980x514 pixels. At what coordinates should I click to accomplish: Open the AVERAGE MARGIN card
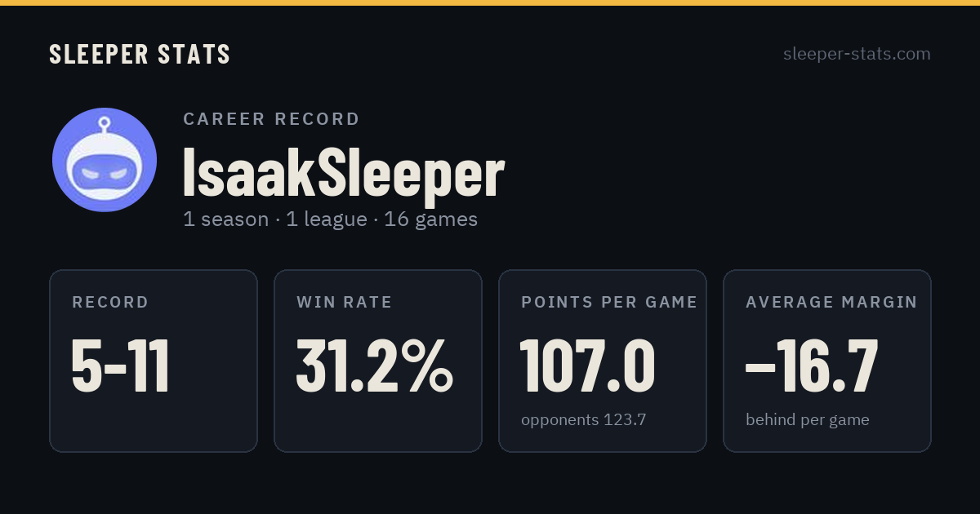pos(827,361)
